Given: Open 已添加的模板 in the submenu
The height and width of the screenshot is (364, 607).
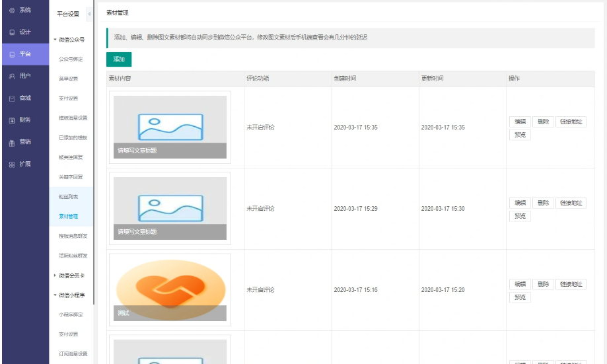Looking at the screenshot, I should click(x=73, y=138).
